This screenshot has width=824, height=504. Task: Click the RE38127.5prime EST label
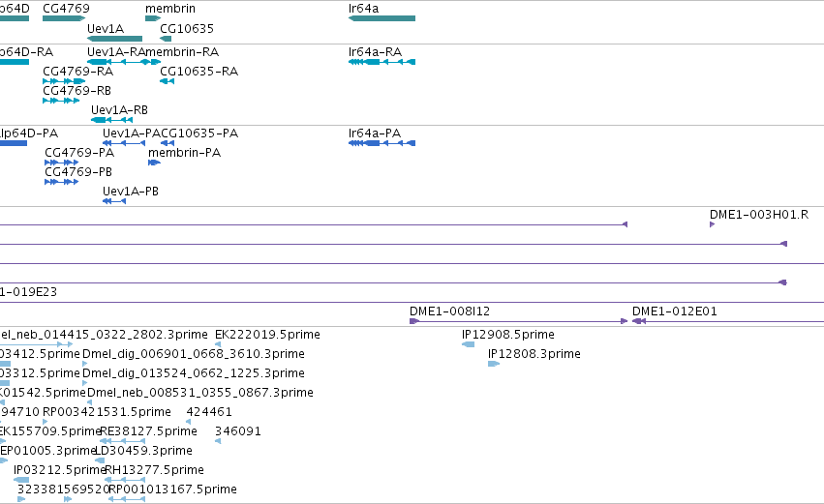[148, 431]
